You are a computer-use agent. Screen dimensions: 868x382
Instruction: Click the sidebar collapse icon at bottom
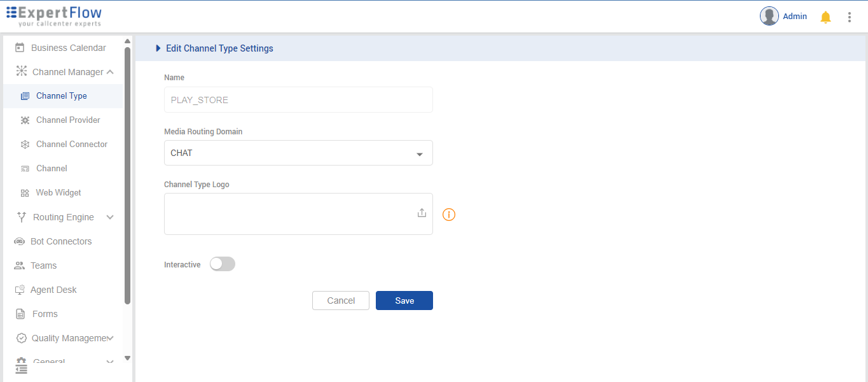coord(21,369)
